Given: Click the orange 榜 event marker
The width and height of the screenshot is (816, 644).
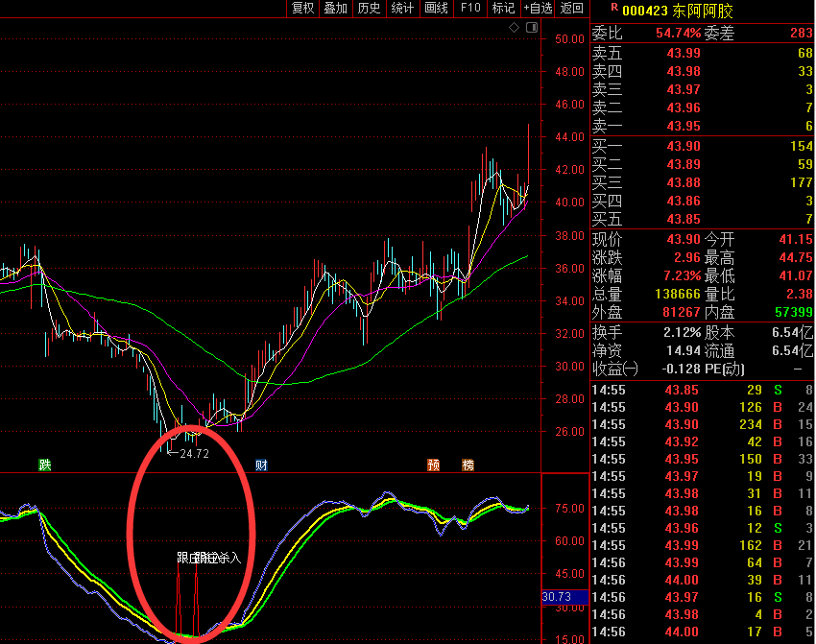Looking at the screenshot, I should [468, 465].
